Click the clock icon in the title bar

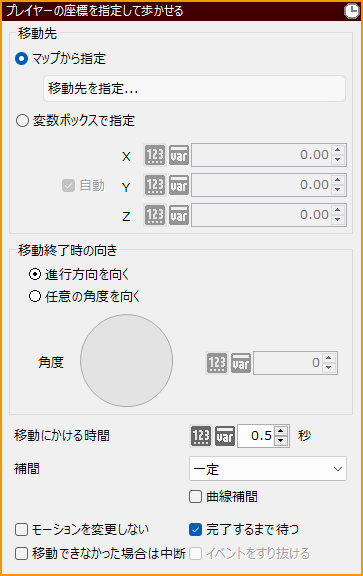(352, 11)
